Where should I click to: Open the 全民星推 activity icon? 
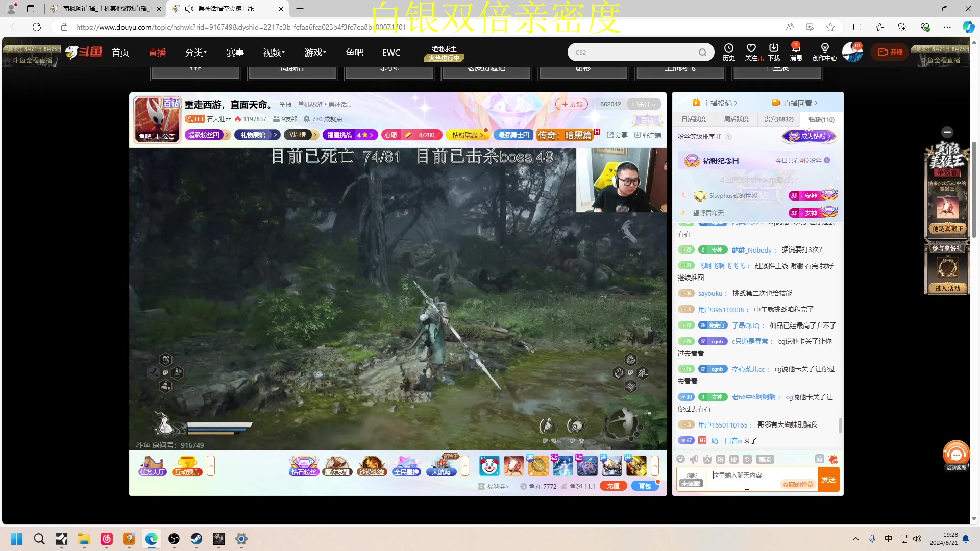[x=406, y=465]
